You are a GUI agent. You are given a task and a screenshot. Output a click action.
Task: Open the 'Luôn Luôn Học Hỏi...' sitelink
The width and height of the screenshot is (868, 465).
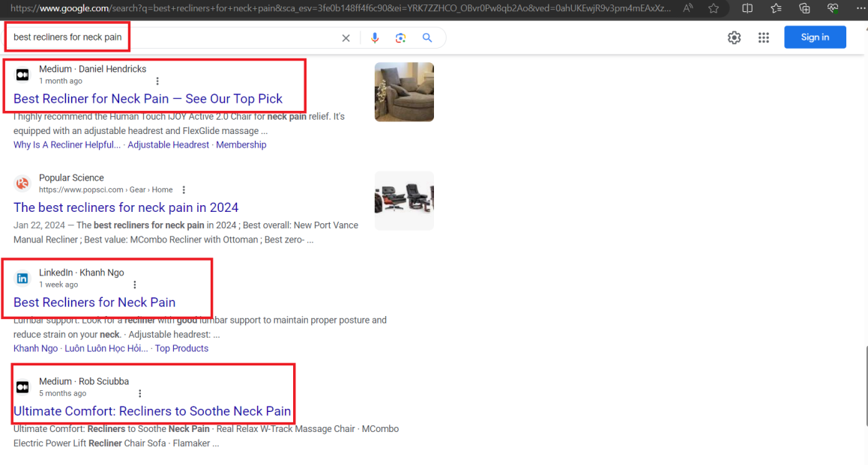pyautogui.click(x=106, y=348)
